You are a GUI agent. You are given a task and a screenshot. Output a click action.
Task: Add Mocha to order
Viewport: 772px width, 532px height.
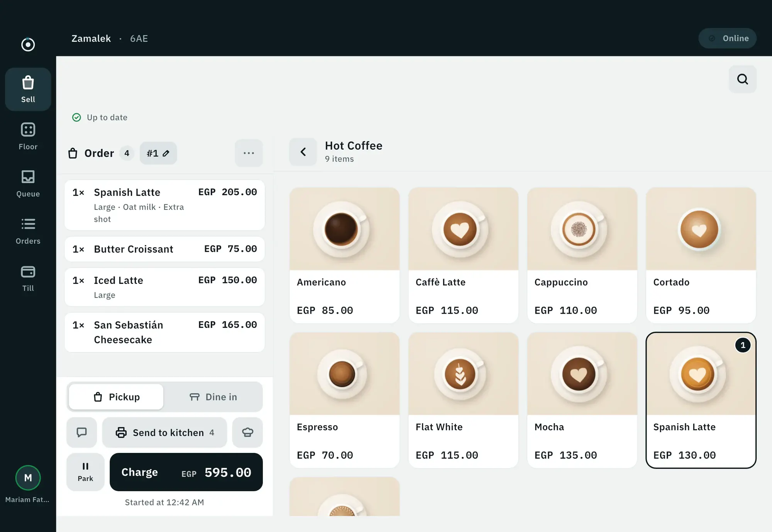582,400
